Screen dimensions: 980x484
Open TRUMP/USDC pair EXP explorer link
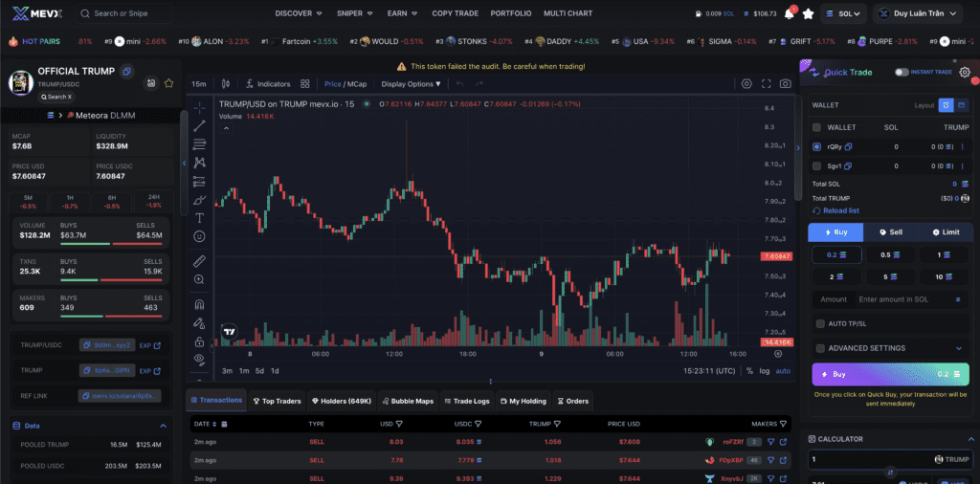[x=149, y=345]
